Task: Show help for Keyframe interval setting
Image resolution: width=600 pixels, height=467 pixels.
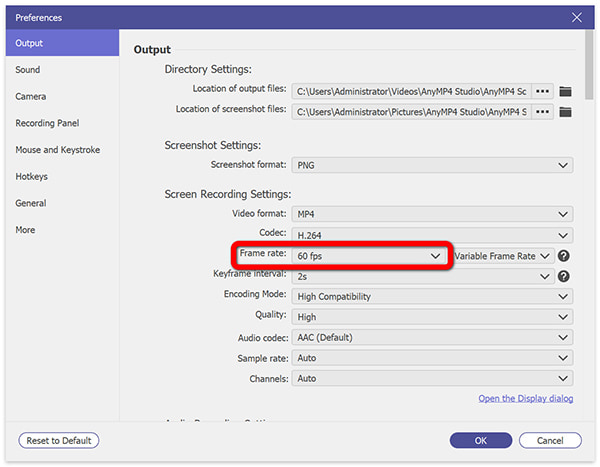Action: (x=564, y=276)
